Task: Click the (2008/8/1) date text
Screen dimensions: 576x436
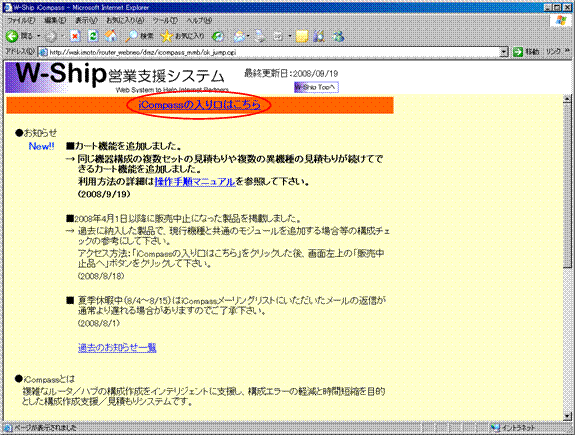Action: click(x=99, y=323)
